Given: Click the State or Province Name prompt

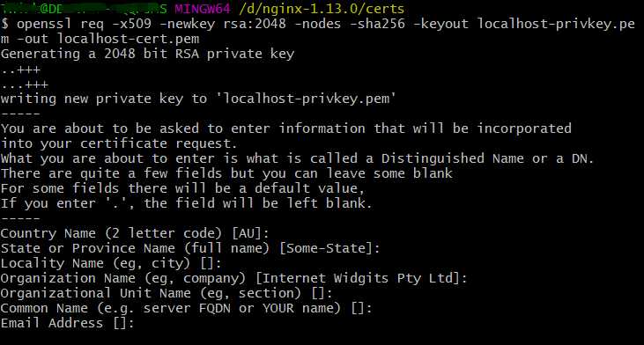Looking at the screenshot, I should coord(190,248).
